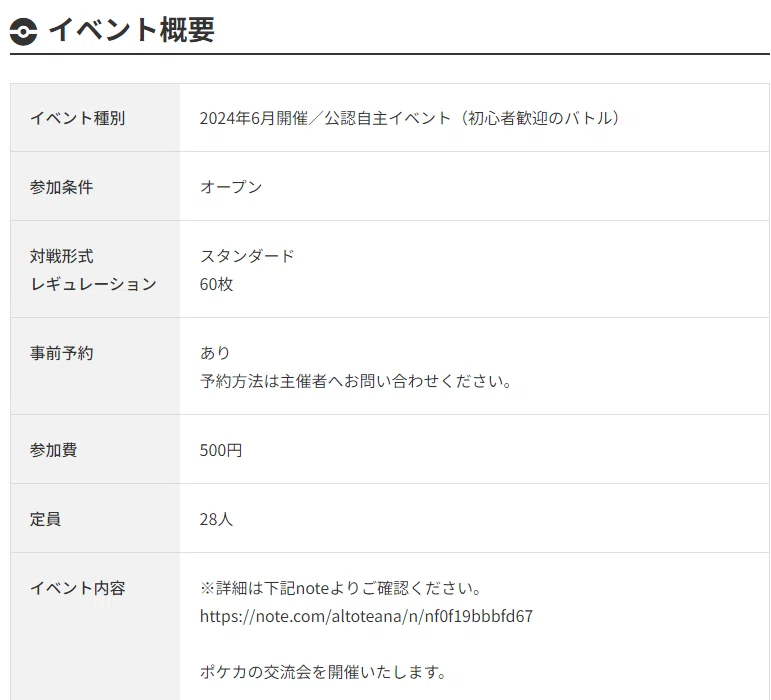
Task: Open the note.com/altoteana URL
Action: click(x=366, y=616)
